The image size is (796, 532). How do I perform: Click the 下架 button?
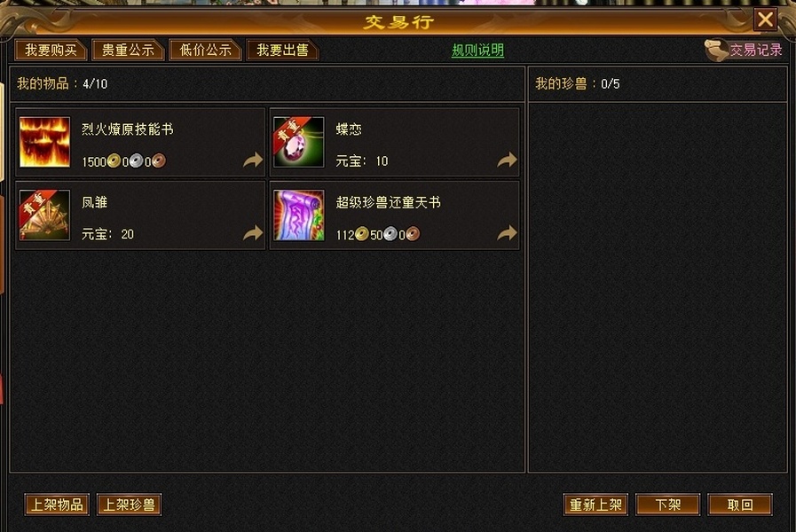tap(667, 505)
